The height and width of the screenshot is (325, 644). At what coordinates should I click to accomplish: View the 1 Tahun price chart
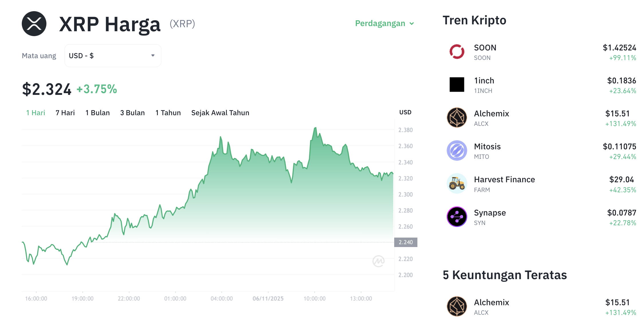(x=168, y=113)
